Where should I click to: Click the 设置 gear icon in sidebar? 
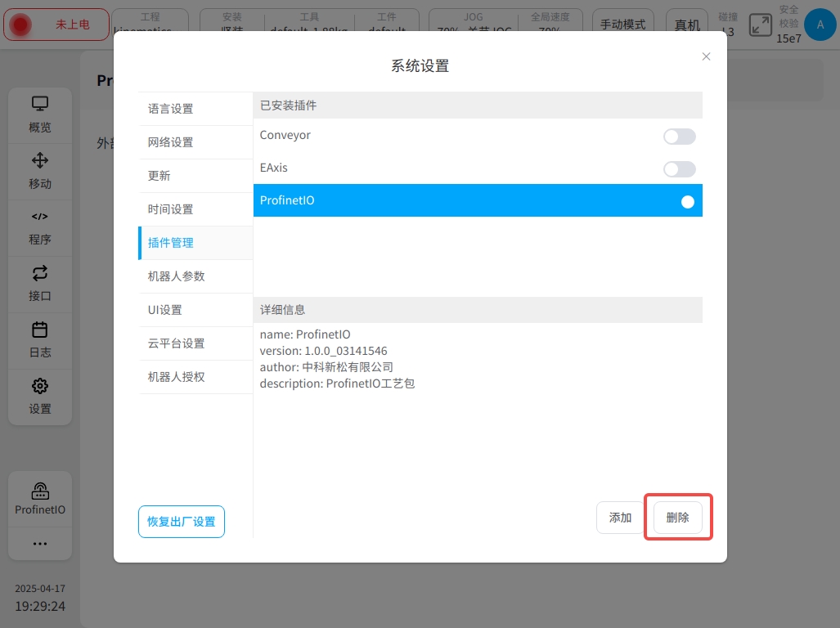[x=40, y=386]
